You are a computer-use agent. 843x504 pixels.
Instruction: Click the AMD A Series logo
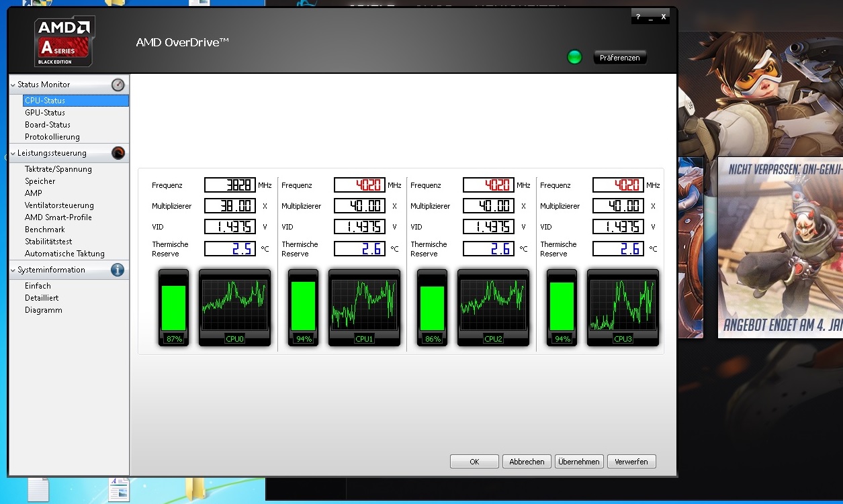pyautogui.click(x=64, y=41)
